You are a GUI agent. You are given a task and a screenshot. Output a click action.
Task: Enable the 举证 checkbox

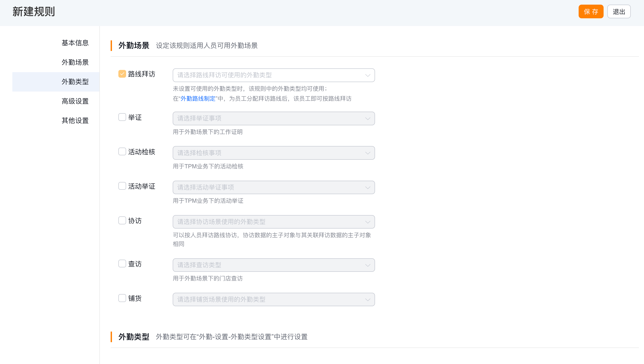click(x=122, y=117)
